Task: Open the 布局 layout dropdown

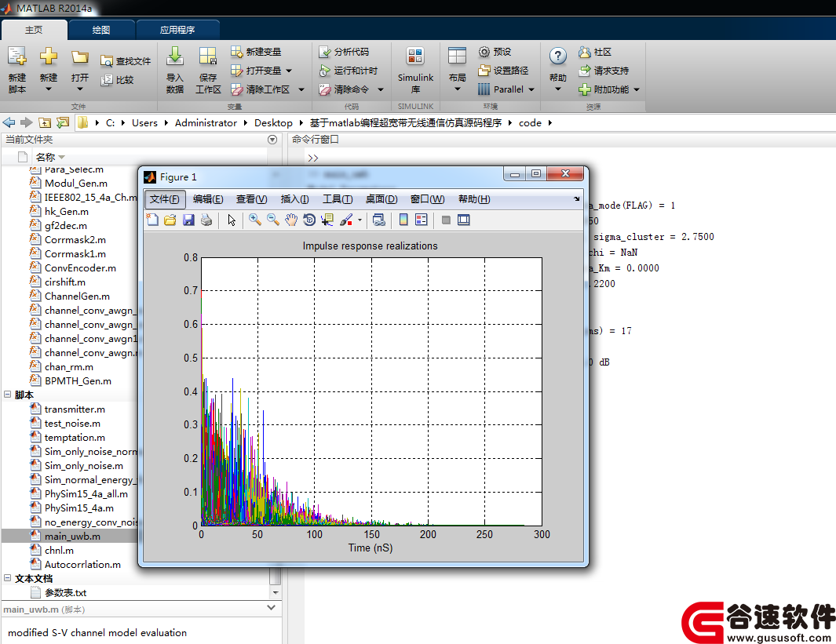Action: [457, 70]
